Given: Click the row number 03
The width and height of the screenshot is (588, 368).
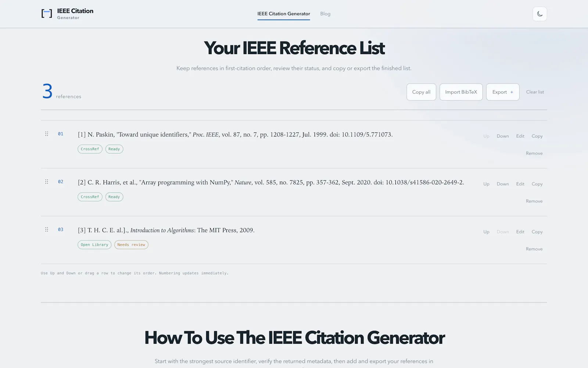Looking at the screenshot, I should tap(61, 230).
